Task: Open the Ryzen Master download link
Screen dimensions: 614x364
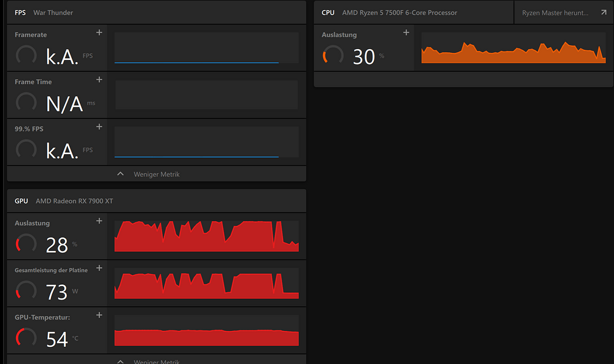Action: 554,12
